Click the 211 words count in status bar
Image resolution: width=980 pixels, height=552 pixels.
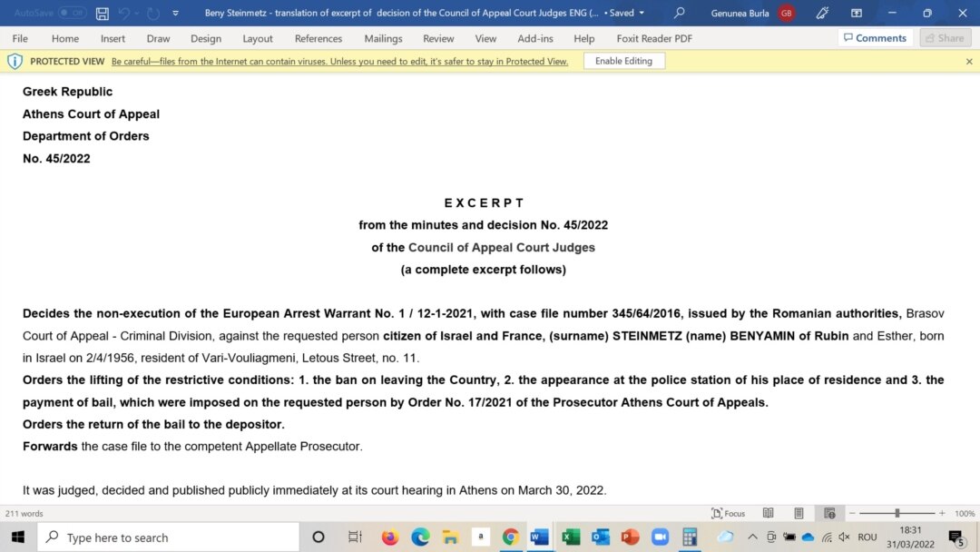point(24,513)
